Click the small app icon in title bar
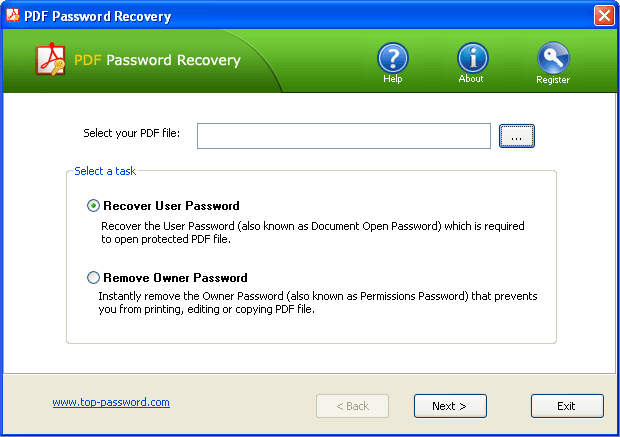The width and height of the screenshot is (620, 437). click(x=12, y=16)
